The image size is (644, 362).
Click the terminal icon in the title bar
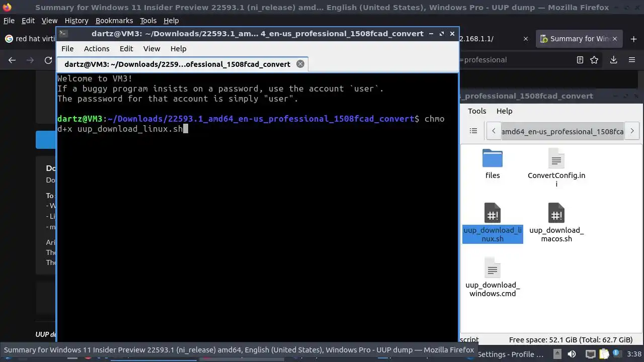(63, 34)
